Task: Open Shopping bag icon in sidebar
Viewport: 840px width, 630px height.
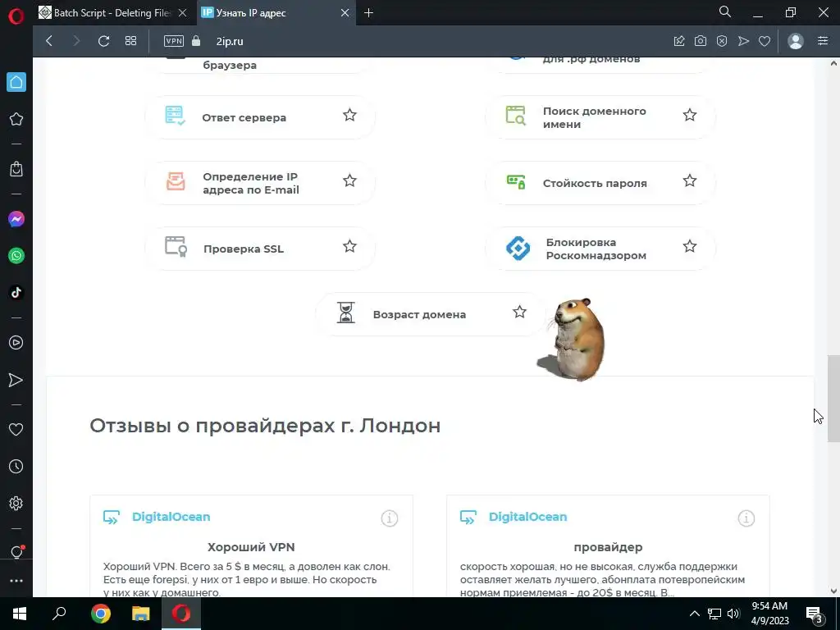Action: 16,169
